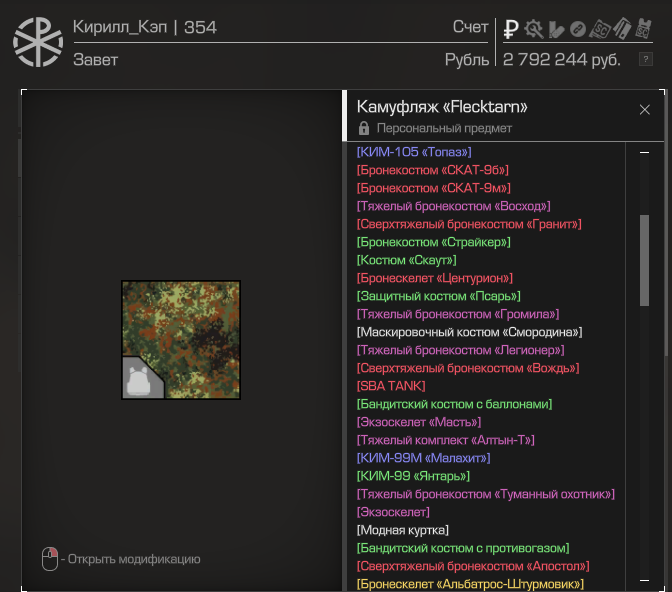Click the Открыть модификацию mouse hint
Image resolution: width=672 pixels, height=592 pixels.
[121, 559]
